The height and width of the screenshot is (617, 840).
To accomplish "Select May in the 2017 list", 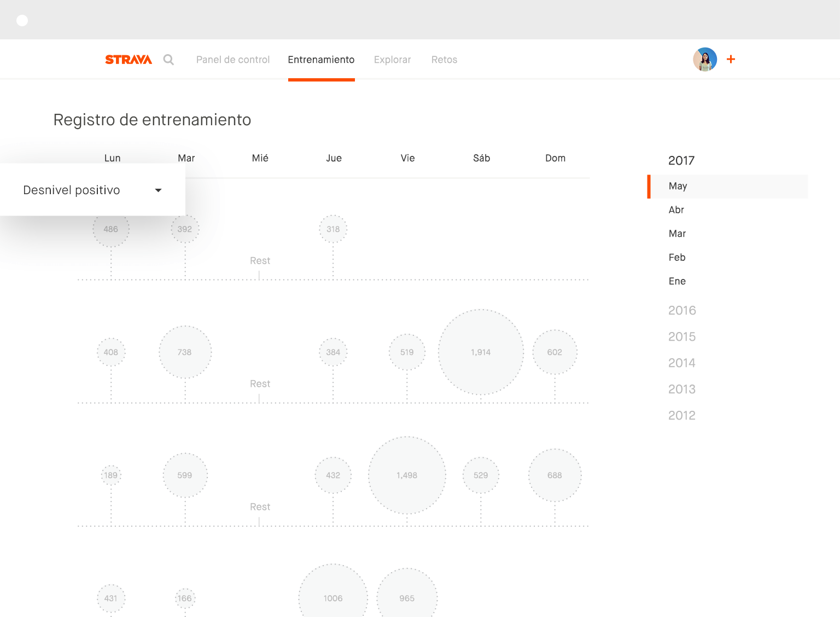I will tap(678, 186).
